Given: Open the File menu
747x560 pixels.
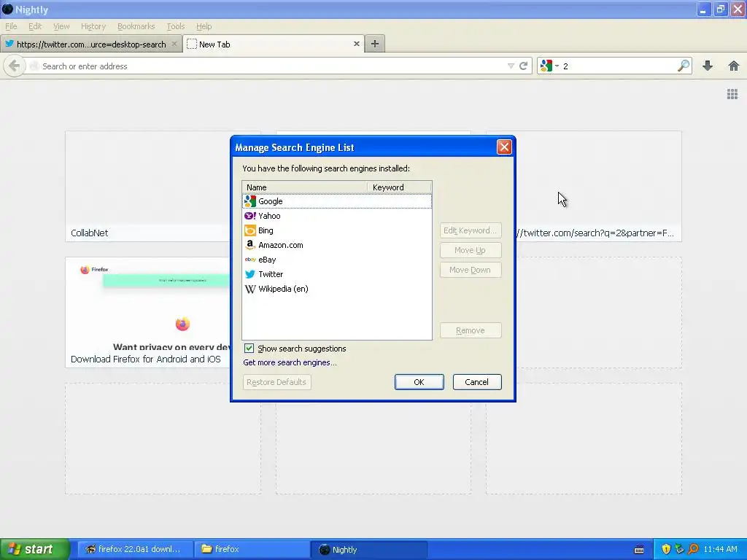Looking at the screenshot, I should [11, 26].
